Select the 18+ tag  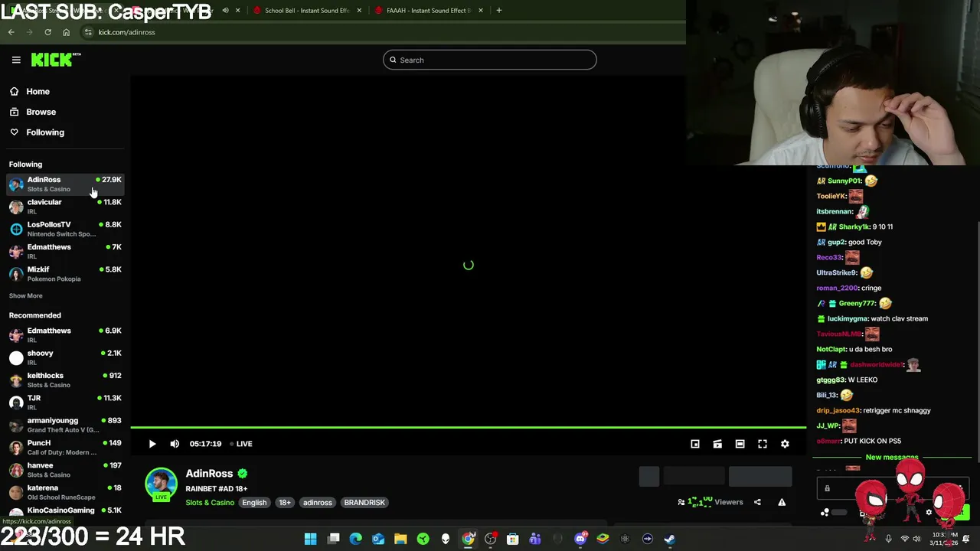click(x=285, y=503)
